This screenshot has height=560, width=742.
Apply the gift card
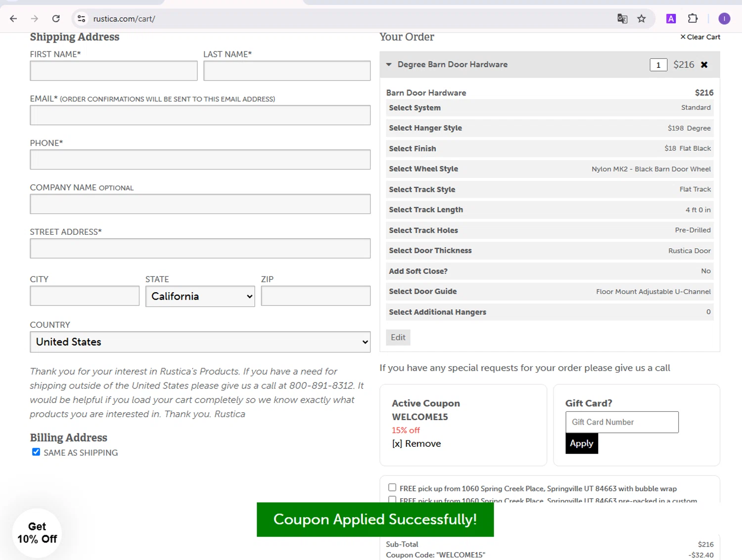[x=582, y=443]
